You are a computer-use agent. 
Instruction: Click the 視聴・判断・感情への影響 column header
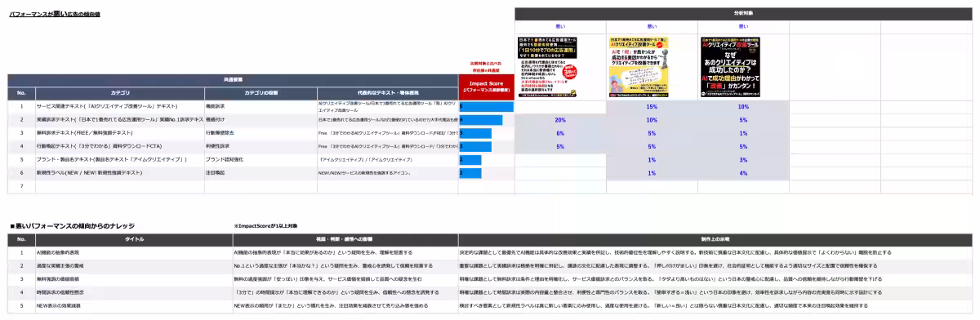coord(345,239)
